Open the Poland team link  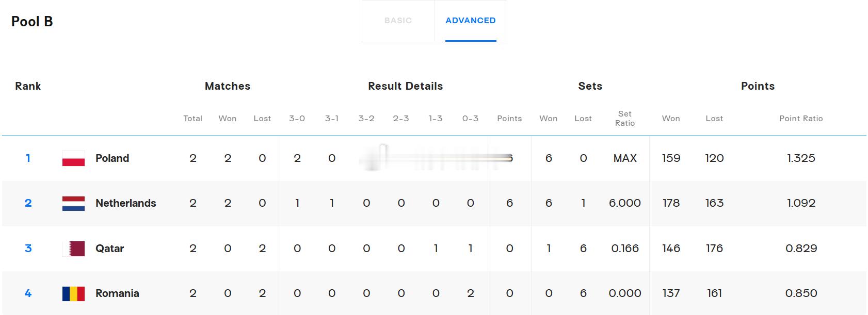[112, 158]
